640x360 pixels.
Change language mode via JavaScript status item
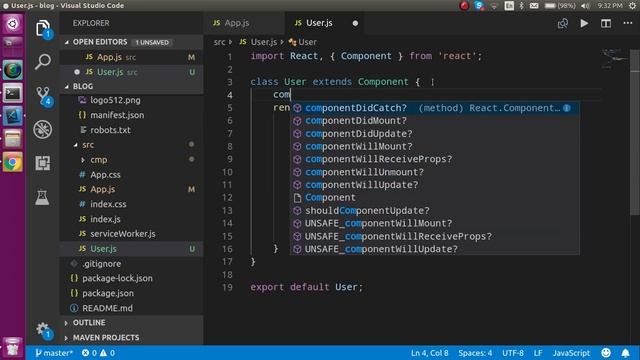[571, 353]
